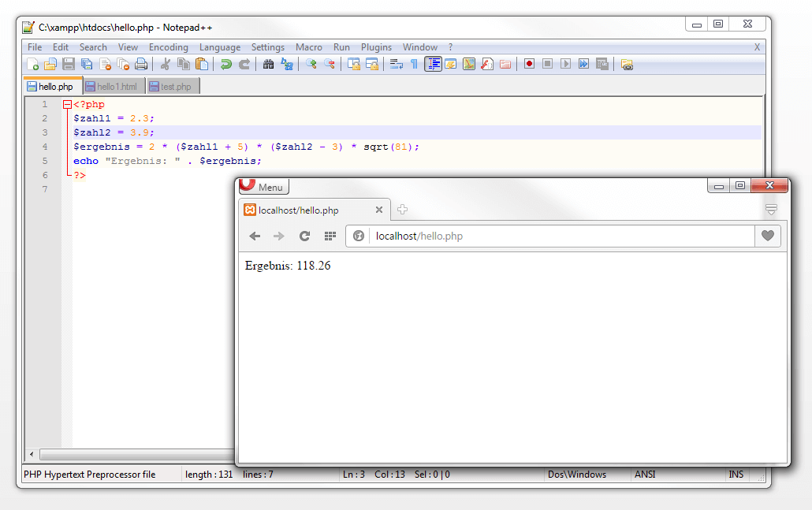Go back in the Opera browser
The height and width of the screenshot is (510, 812).
255,236
